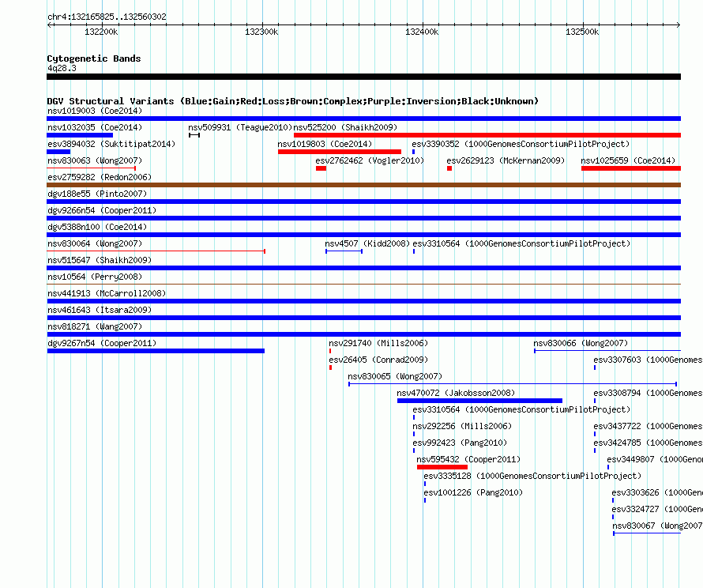Click esv3437722 variant label
The height and width of the screenshot is (588, 703).
click(x=648, y=426)
